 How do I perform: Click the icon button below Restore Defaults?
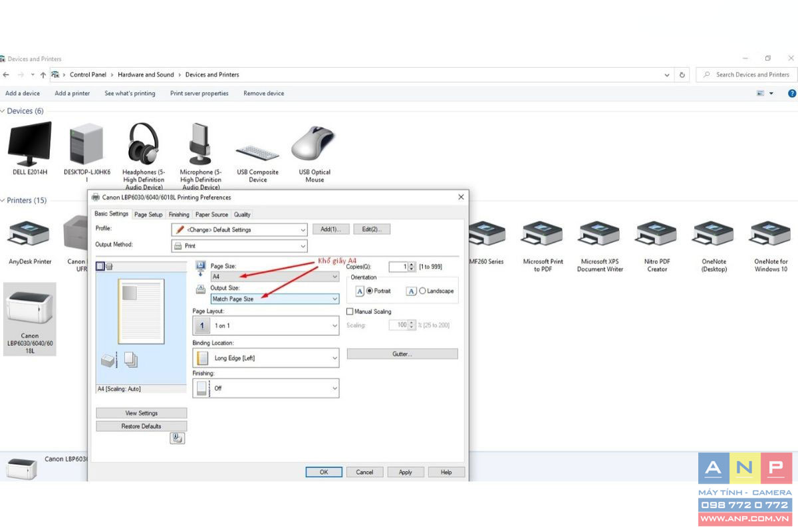coord(177,438)
